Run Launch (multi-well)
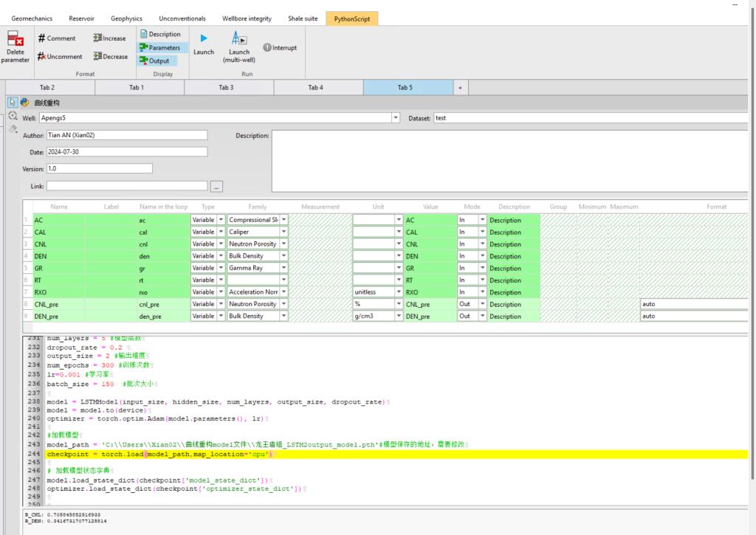This screenshot has width=756, height=535. tap(239, 38)
